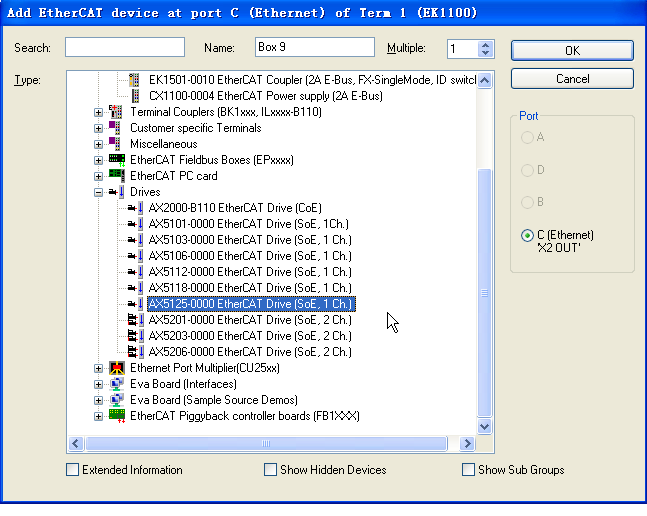Click the EtherCAT Piggyback controller boards icon
The width and height of the screenshot is (647, 516).
(x=117, y=416)
